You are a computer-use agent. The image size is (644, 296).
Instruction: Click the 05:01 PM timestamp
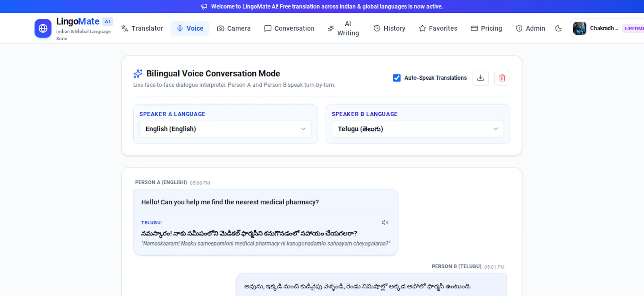pos(494,267)
